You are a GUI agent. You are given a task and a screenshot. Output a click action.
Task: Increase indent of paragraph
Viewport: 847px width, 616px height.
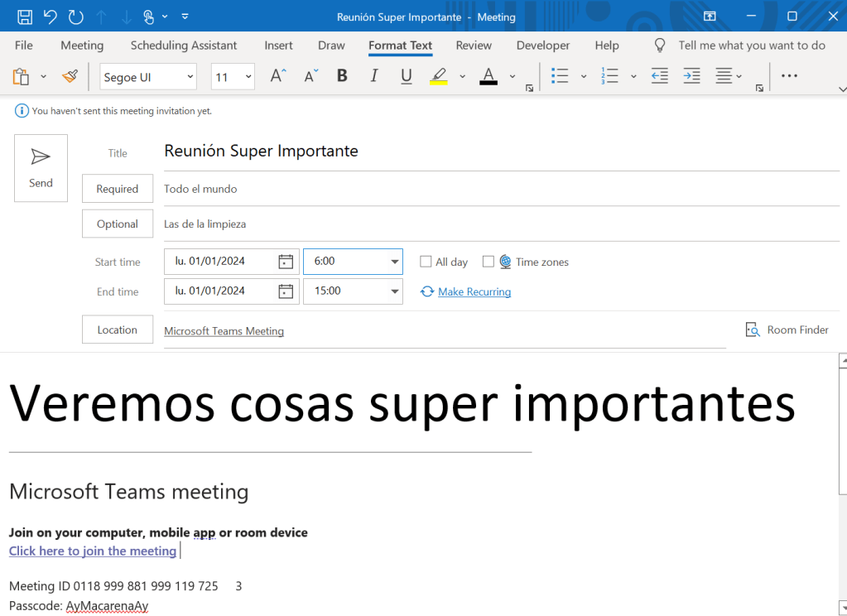pos(691,77)
